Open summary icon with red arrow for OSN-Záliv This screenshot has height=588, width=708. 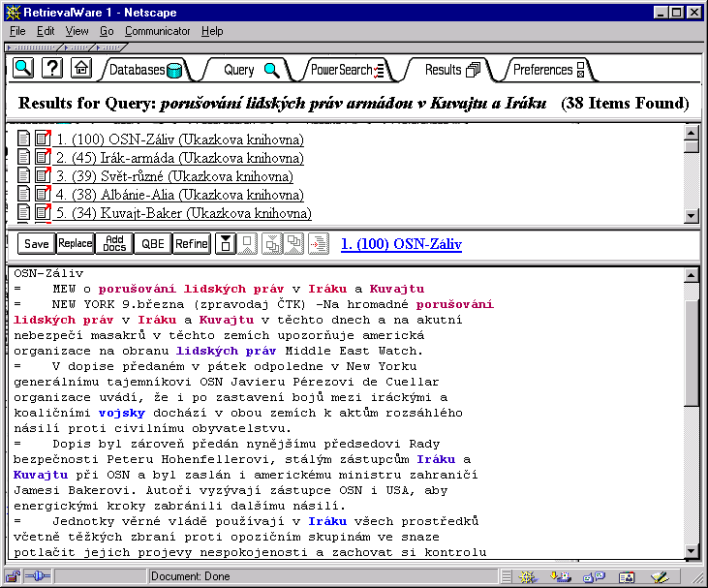tap(43, 139)
